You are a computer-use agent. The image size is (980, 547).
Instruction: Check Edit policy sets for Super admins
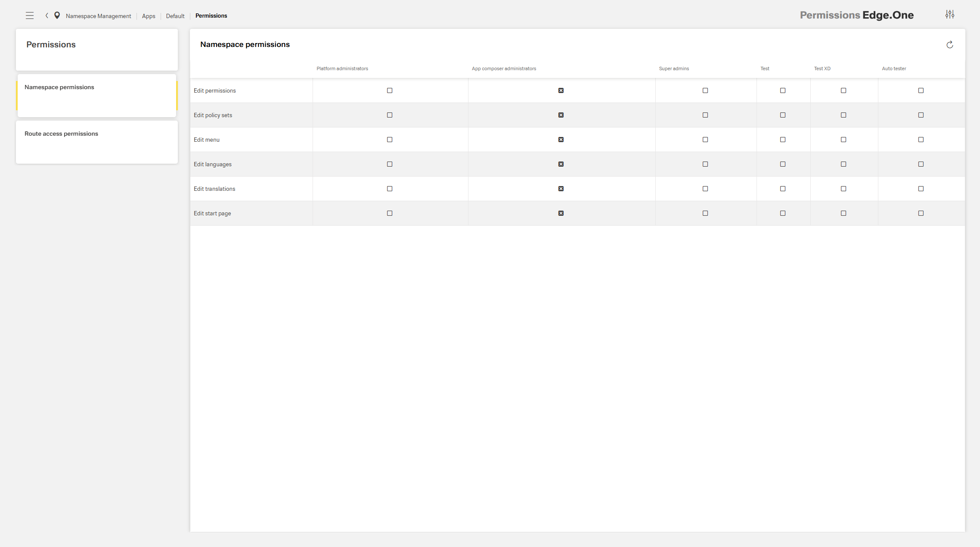coord(705,115)
